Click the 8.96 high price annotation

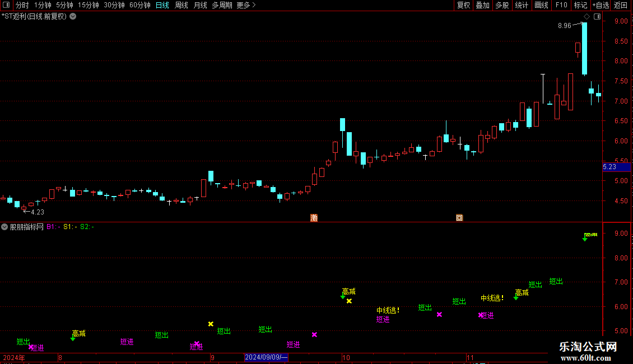[x=564, y=26]
